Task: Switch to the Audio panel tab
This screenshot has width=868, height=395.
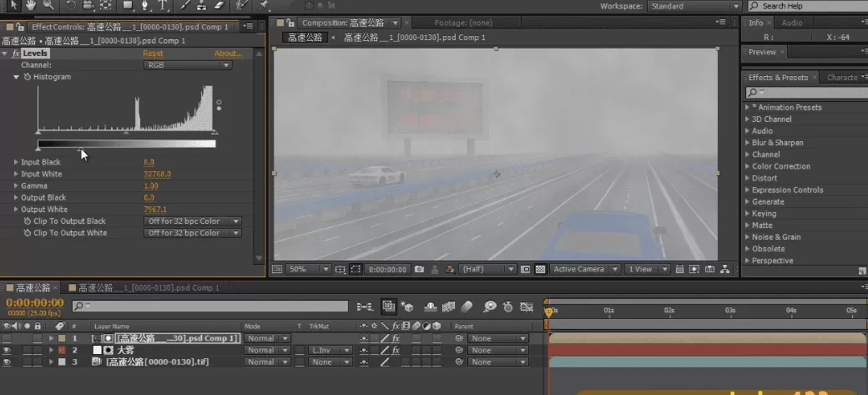Action: click(x=791, y=23)
